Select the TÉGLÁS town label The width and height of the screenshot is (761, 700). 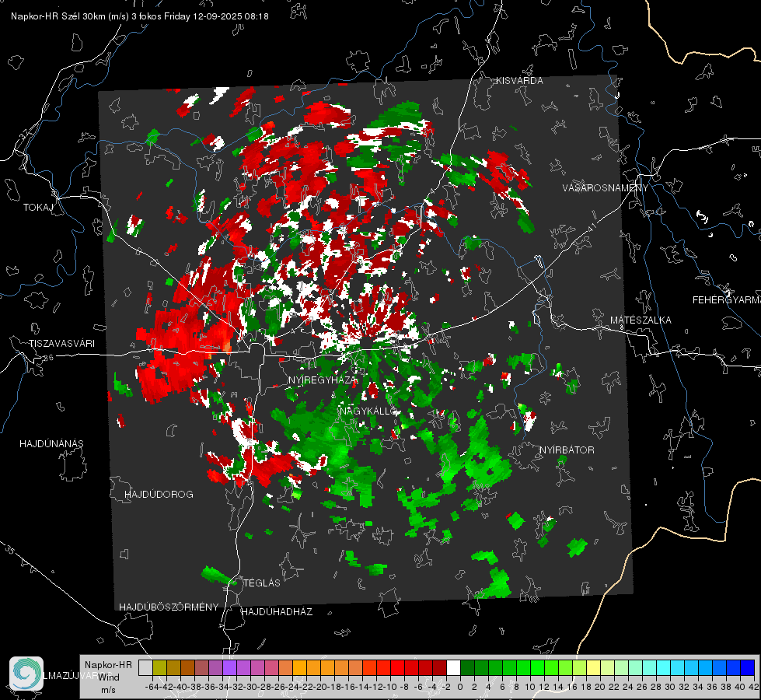click(262, 583)
